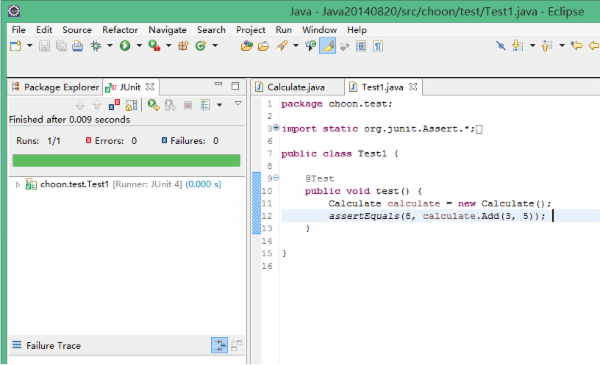Switch to Calculate.java editor tab
Image resolution: width=600 pixels, height=365 pixels.
(296, 87)
